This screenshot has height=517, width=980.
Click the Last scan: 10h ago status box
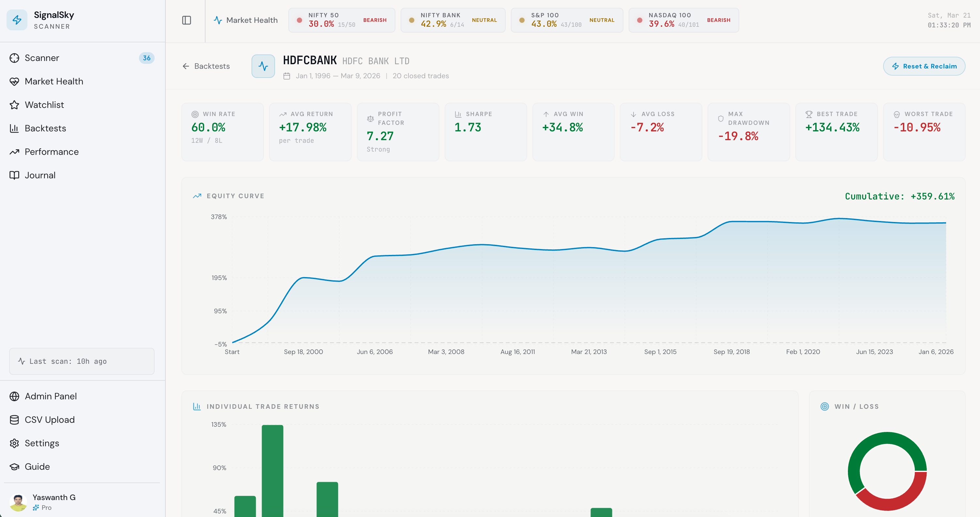82,361
